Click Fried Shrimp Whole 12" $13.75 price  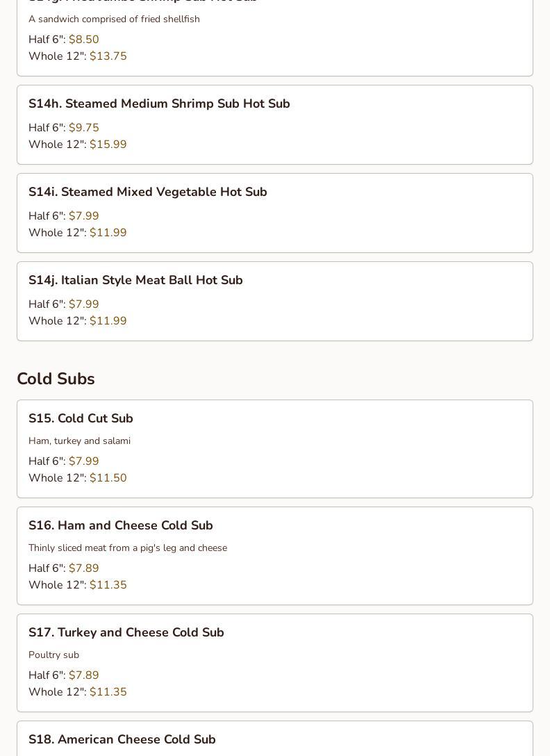pos(108,56)
